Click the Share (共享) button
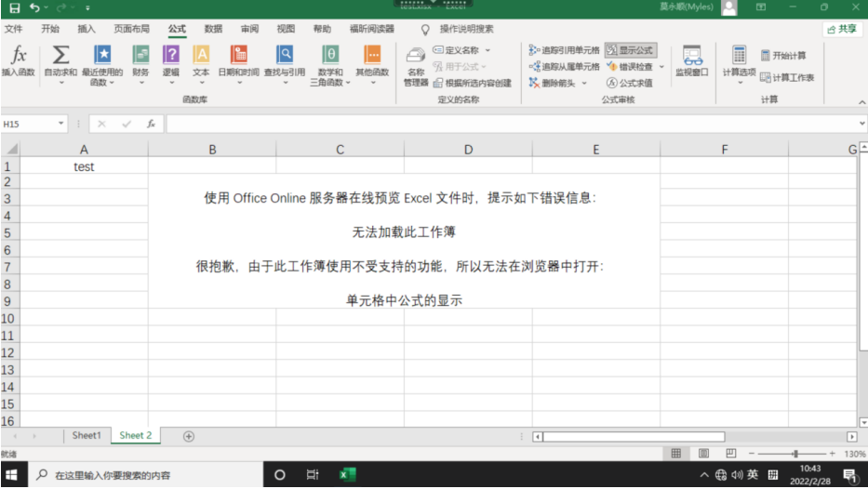Screen dimensions: 868x489 [842, 30]
